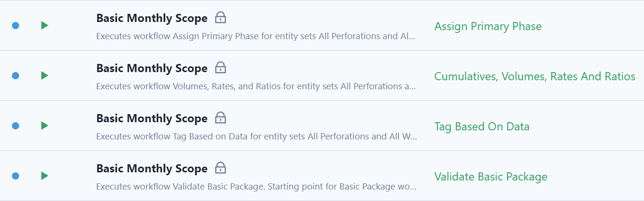Image resolution: width=644 pixels, height=201 pixels.
Task: Select description 'Executes workflow Volumes, Rates, and Ratios'
Action: (x=256, y=86)
